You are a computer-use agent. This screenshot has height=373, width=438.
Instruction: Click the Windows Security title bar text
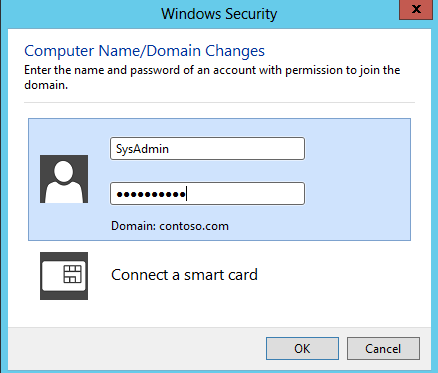coord(219,14)
